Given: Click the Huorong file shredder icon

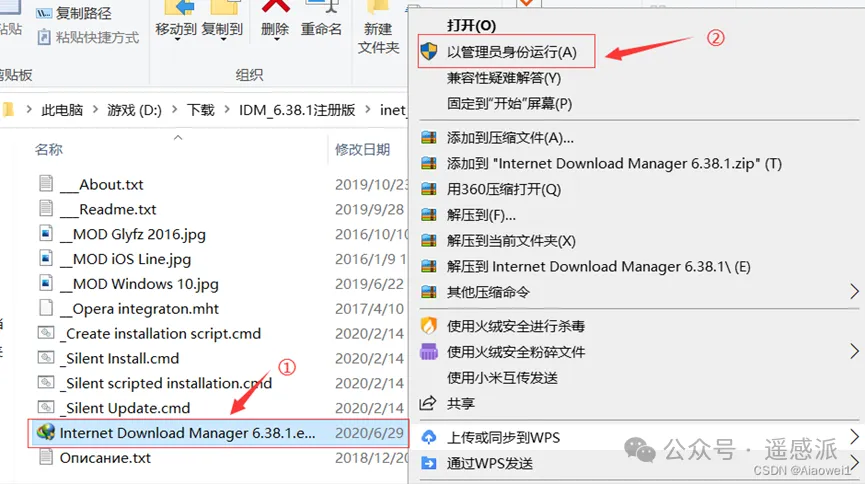Looking at the screenshot, I should click(429, 352).
